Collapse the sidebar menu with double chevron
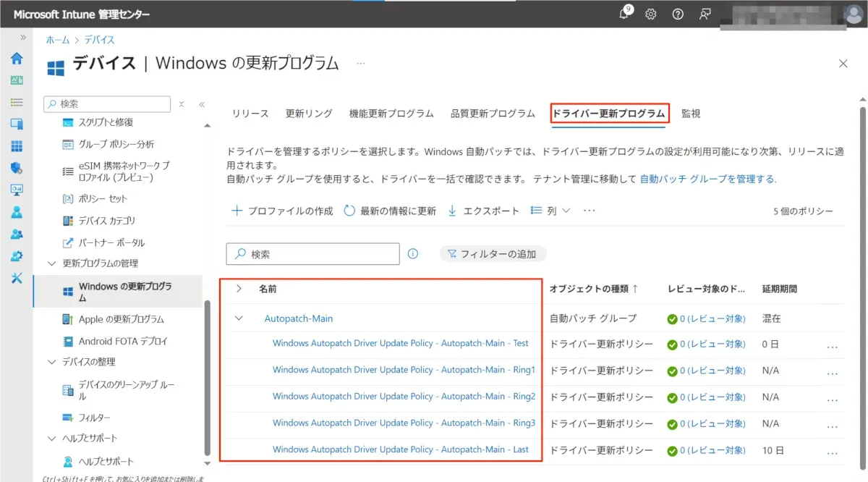 click(x=202, y=104)
